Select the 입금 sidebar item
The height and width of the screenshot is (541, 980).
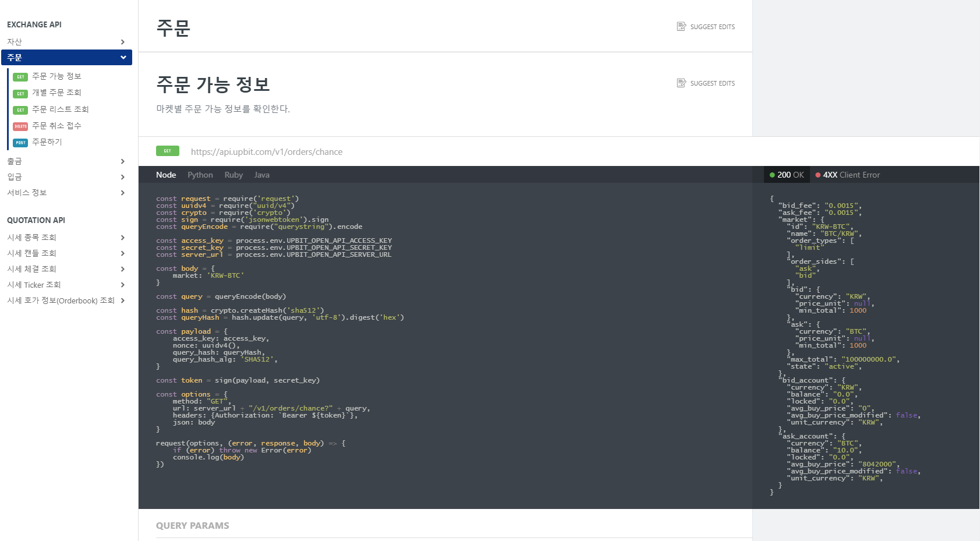coord(66,177)
